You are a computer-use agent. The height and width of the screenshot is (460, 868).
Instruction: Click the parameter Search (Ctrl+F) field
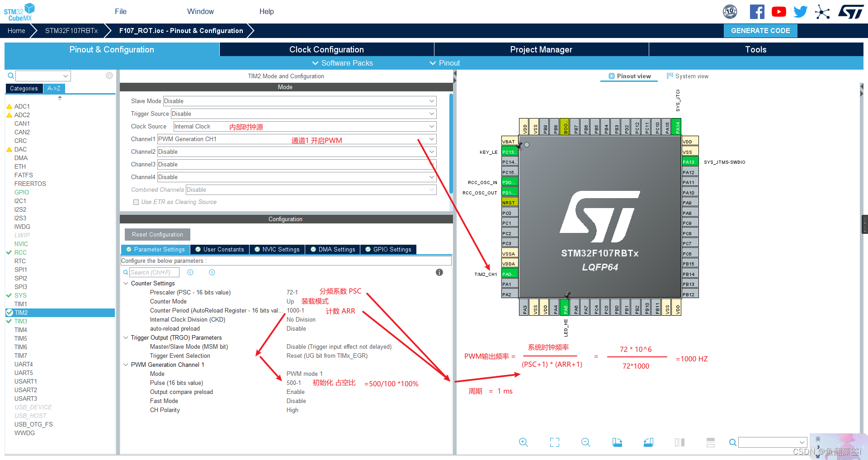[154, 272]
